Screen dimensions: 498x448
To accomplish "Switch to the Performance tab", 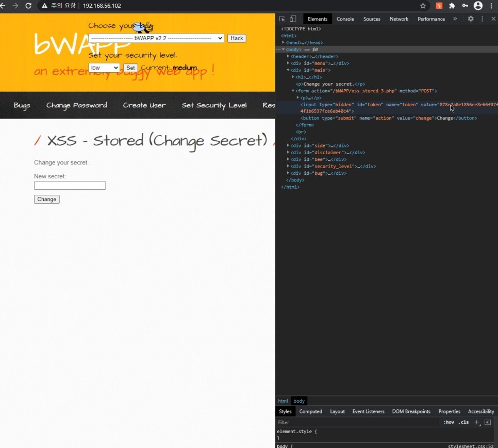I will [431, 19].
